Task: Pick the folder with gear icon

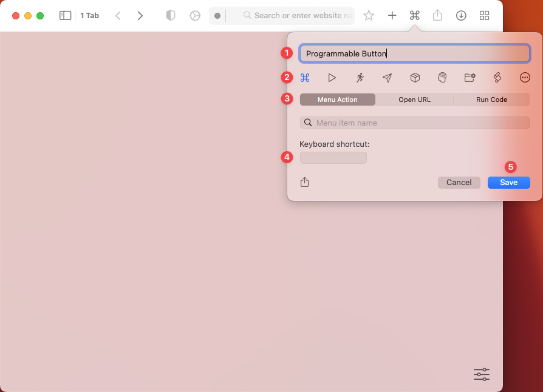Action: (470, 78)
